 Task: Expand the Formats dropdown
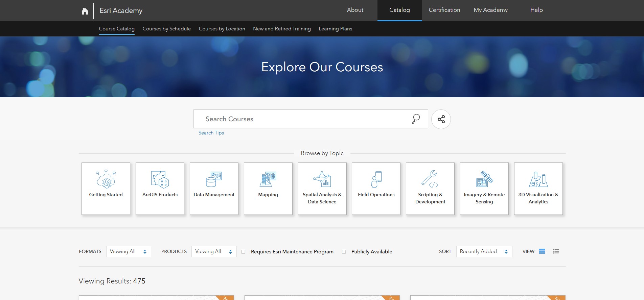coord(129,251)
